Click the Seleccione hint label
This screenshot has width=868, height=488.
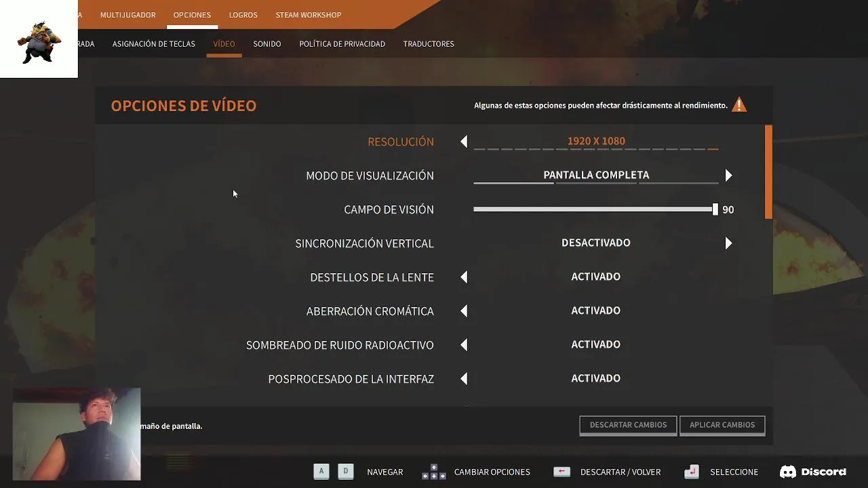734,472
